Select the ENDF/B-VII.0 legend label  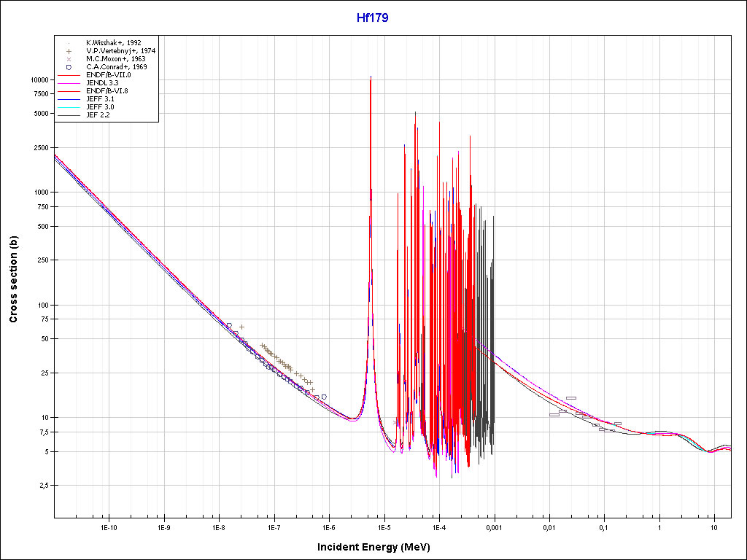point(108,75)
